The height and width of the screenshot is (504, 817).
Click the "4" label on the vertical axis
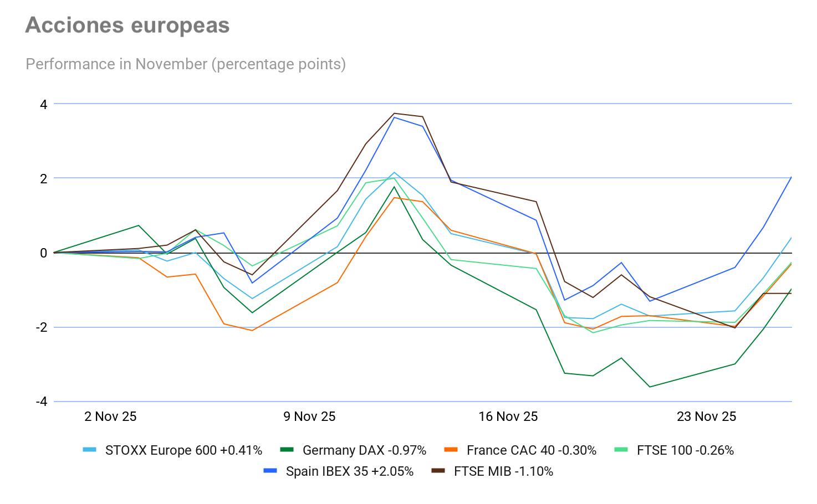43,104
